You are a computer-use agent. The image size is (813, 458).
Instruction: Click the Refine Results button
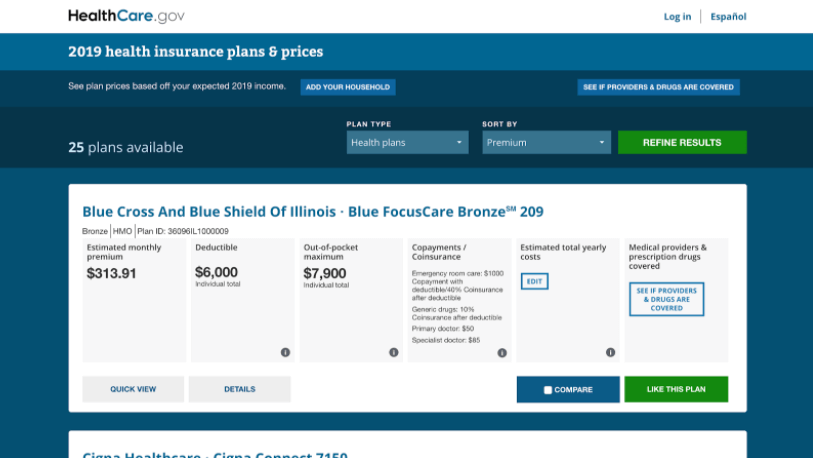click(x=682, y=142)
